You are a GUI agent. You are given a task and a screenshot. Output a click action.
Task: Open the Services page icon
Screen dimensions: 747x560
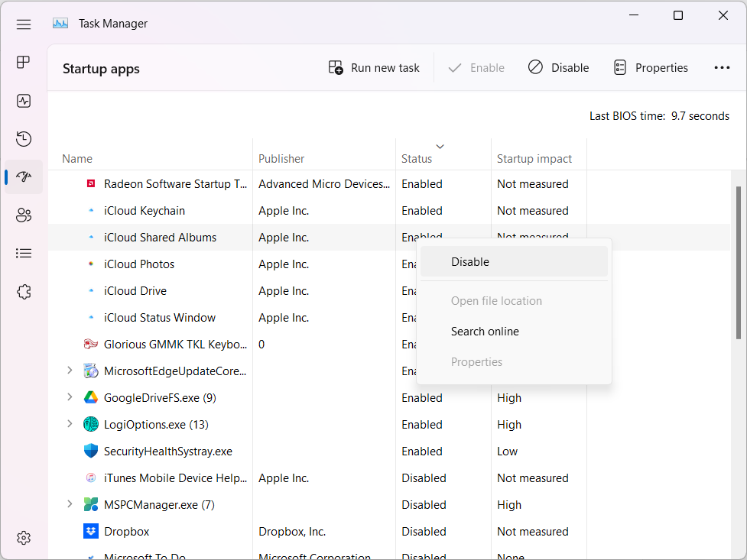(x=24, y=291)
